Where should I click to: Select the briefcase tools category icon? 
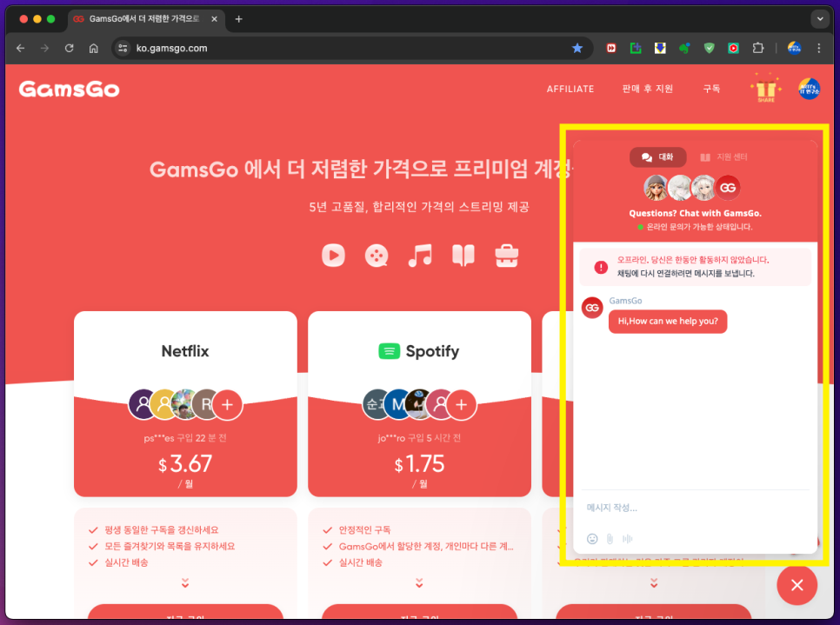pos(506,256)
